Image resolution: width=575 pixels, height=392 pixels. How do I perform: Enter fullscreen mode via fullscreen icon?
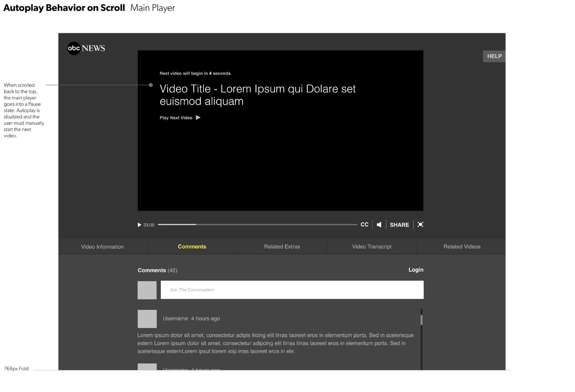[420, 225]
